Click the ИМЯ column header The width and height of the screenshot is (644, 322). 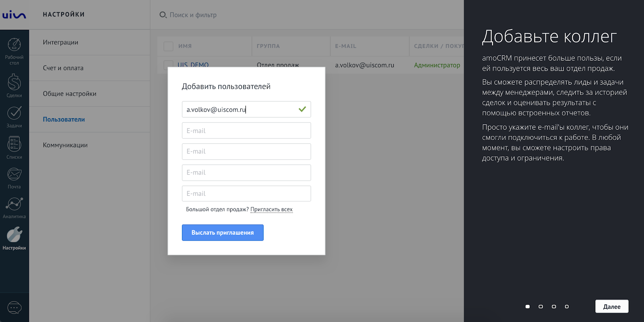pyautogui.click(x=185, y=46)
